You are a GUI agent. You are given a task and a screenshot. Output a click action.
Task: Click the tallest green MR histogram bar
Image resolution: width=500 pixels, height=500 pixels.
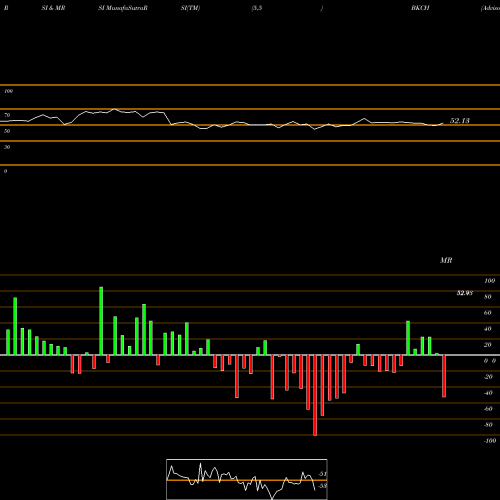point(101,321)
